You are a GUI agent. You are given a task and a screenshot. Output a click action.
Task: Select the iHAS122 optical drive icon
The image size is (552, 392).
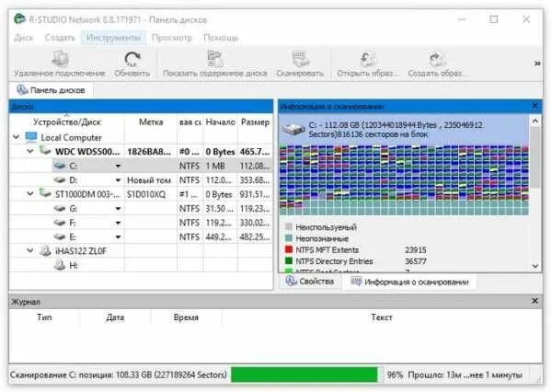click(45, 250)
